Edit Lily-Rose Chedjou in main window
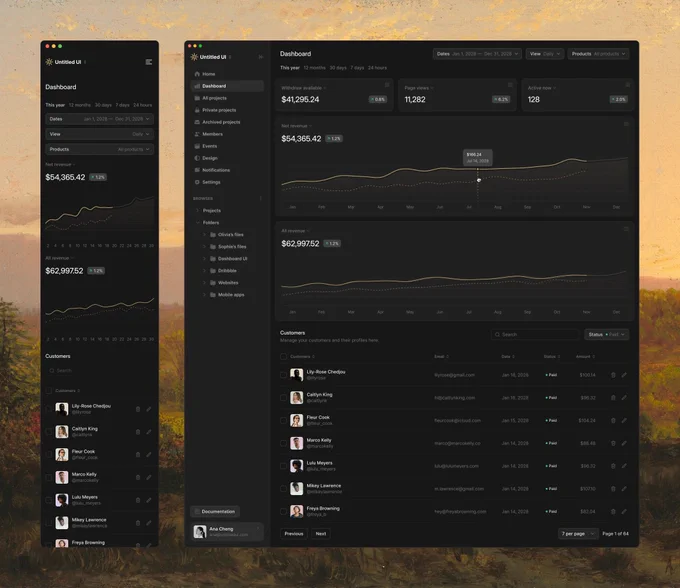The height and width of the screenshot is (588, 680). point(624,375)
